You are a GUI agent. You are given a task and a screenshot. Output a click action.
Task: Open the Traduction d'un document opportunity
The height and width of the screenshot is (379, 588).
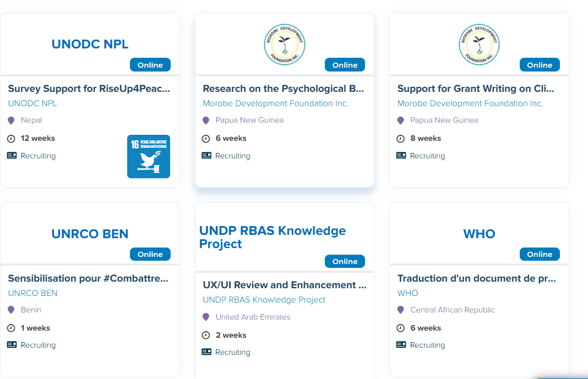(x=477, y=279)
